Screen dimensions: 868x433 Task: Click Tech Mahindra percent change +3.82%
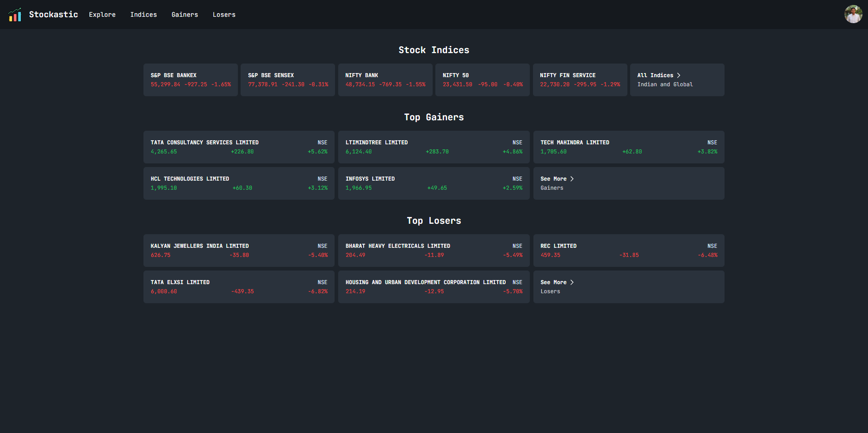coord(707,152)
